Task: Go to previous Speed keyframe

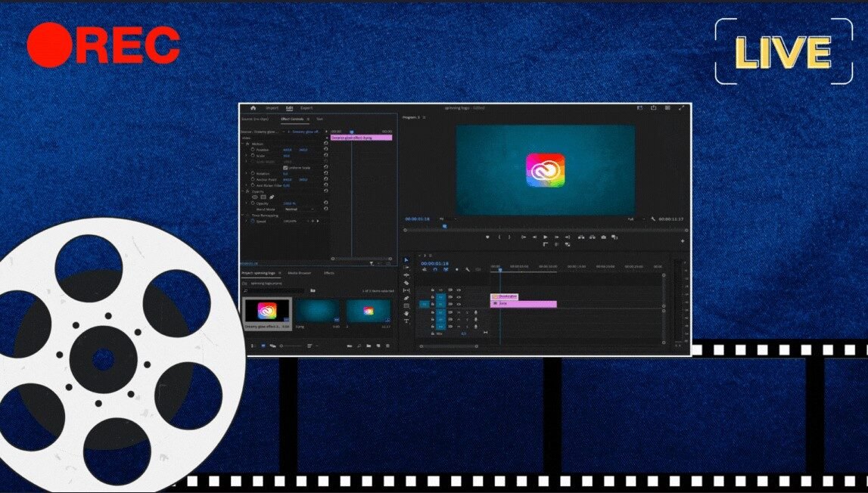Action: tap(308, 222)
